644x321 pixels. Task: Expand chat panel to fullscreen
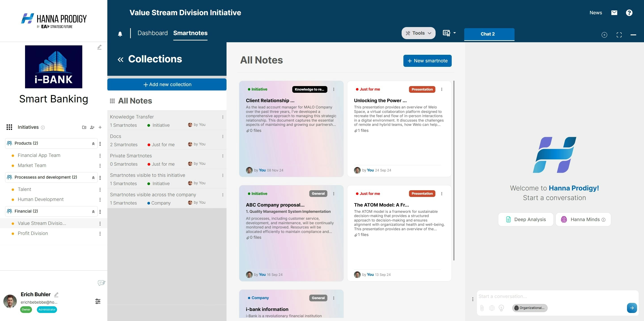(x=619, y=35)
